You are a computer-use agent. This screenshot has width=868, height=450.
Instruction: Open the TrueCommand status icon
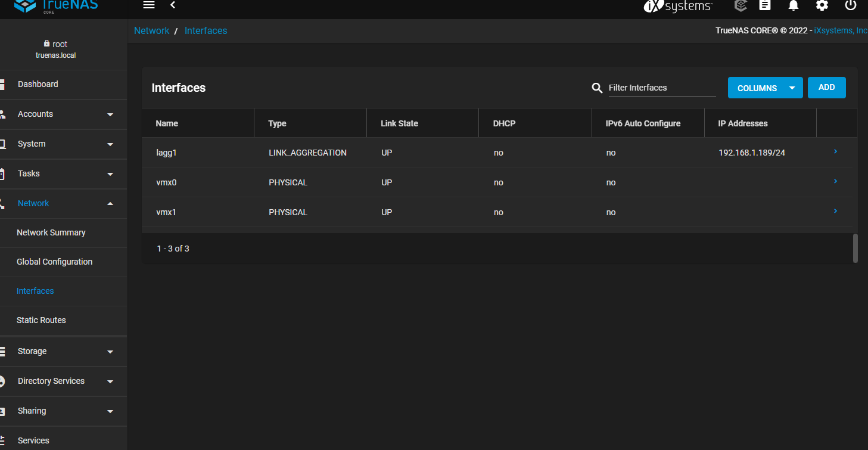point(741,5)
